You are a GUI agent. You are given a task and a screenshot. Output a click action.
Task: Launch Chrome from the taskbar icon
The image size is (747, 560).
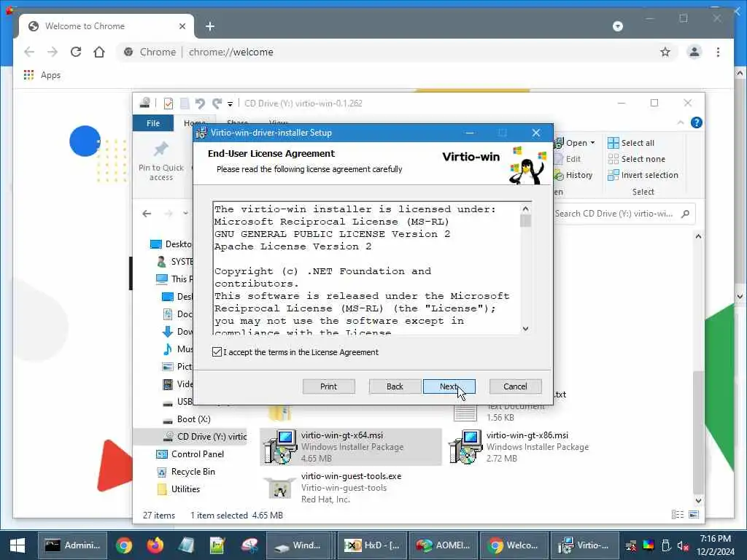123,545
